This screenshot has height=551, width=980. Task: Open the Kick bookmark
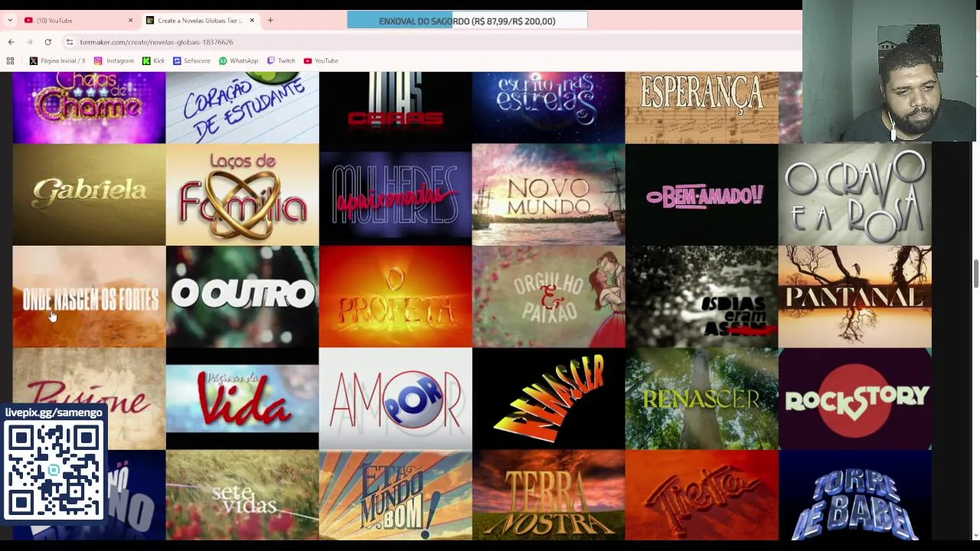(153, 60)
